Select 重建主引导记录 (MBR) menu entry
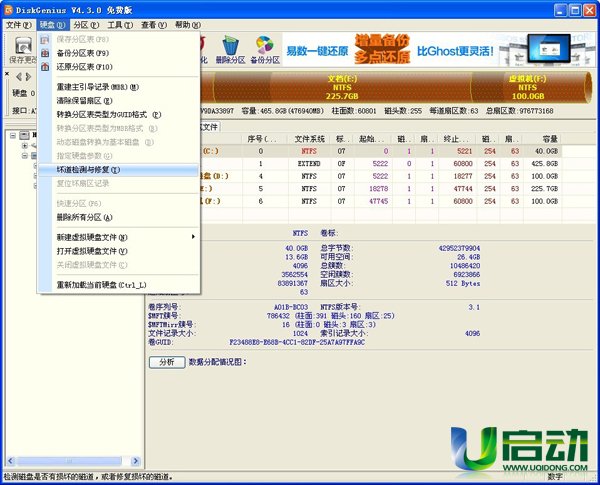Image resolution: width=600 pixels, height=485 pixels. (119, 87)
